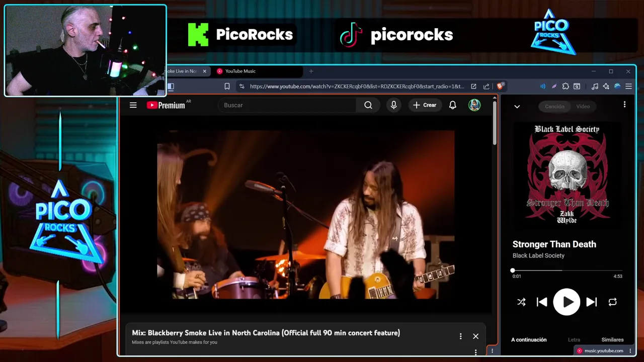This screenshot has width=644, height=362.
Task: Open the Similares tab
Action: 612,340
